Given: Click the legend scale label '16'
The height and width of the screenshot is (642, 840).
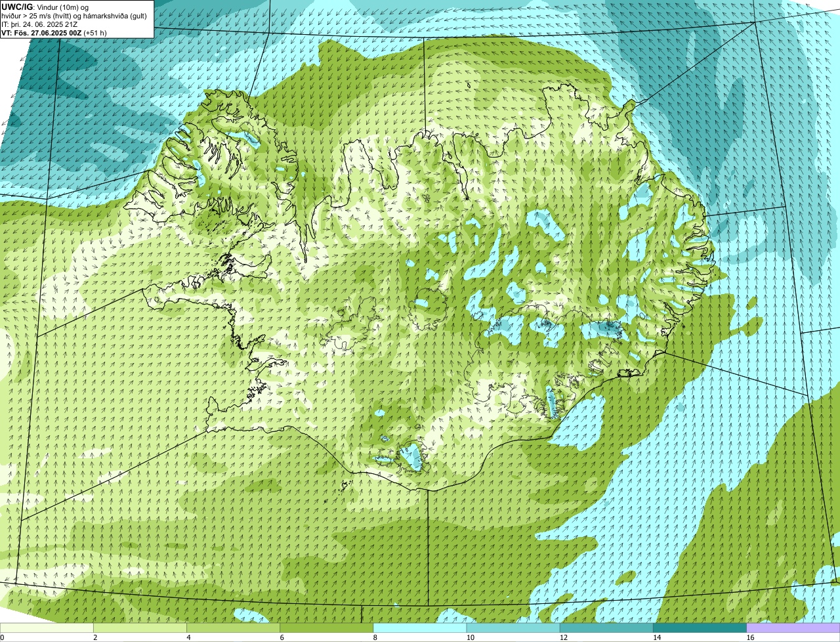Looking at the screenshot, I should pyautogui.click(x=750, y=637).
